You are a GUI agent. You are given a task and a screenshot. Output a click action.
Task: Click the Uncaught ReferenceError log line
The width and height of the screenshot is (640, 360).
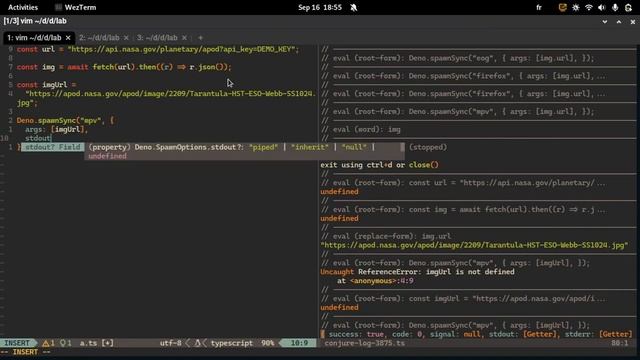417,272
